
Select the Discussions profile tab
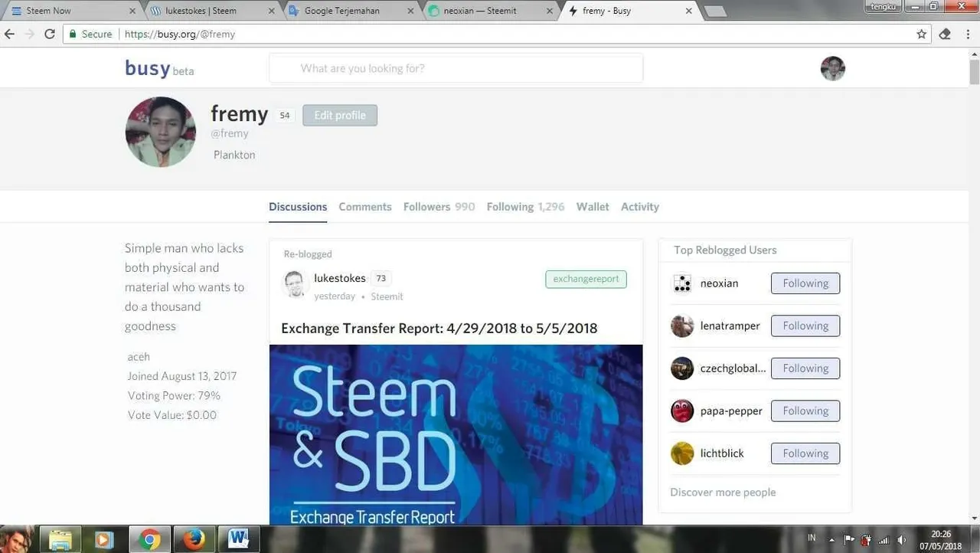pyautogui.click(x=298, y=207)
